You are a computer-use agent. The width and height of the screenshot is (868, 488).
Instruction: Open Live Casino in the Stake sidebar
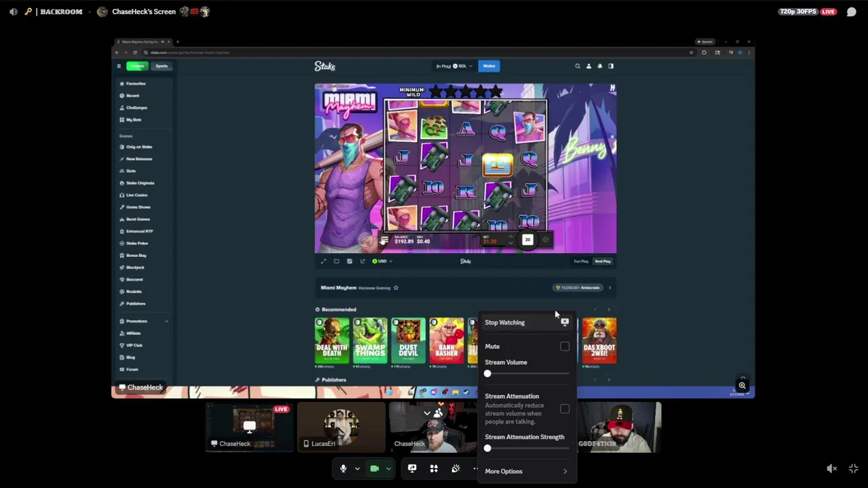point(136,195)
